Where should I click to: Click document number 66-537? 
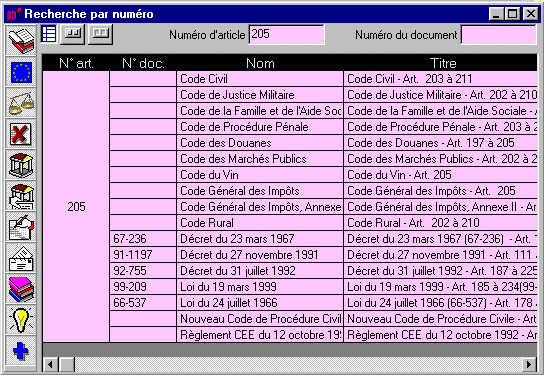tap(143, 302)
